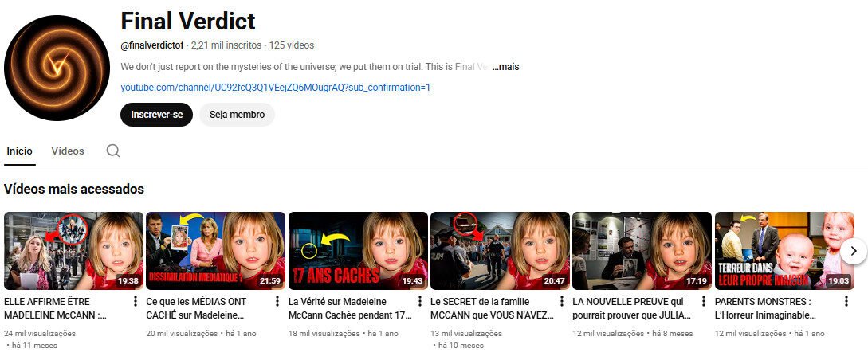Open three-dot menu for La Vérité sur Madeleine
Viewport: 868px width, 364px height.
click(x=419, y=302)
